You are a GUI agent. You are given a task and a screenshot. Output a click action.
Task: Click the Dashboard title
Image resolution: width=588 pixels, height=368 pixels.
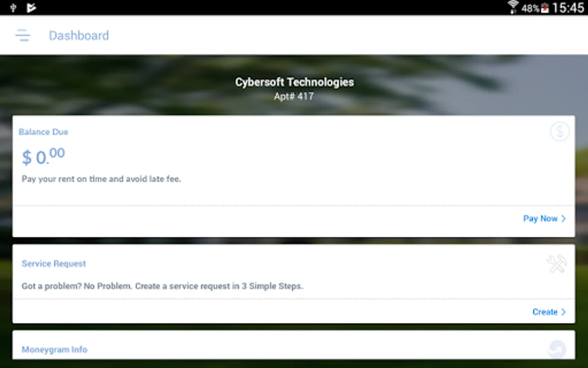point(79,36)
